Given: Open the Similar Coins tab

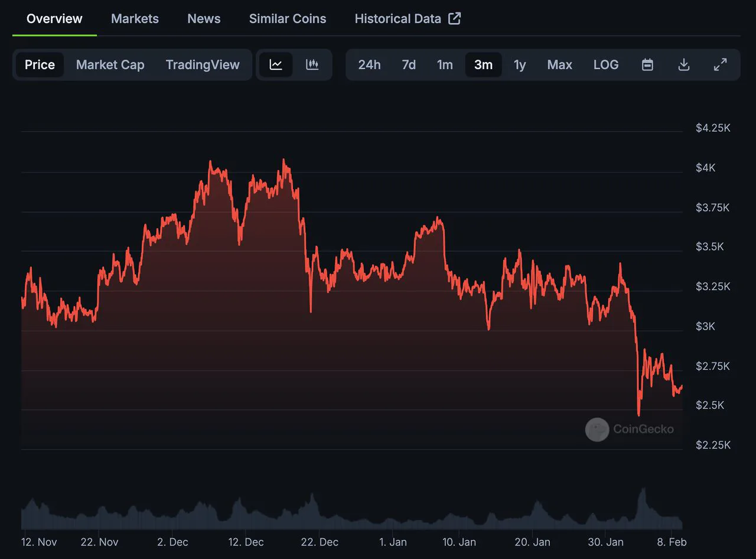Looking at the screenshot, I should click(288, 18).
